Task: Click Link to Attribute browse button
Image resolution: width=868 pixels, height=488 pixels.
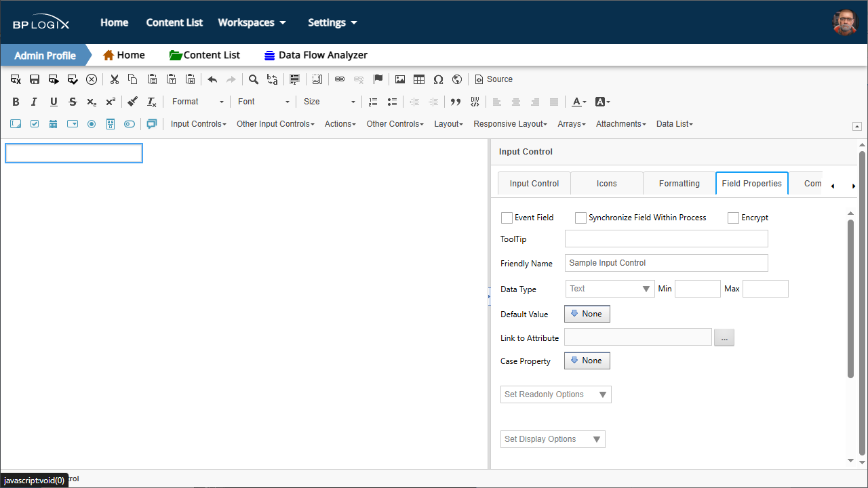Action: [x=724, y=338]
